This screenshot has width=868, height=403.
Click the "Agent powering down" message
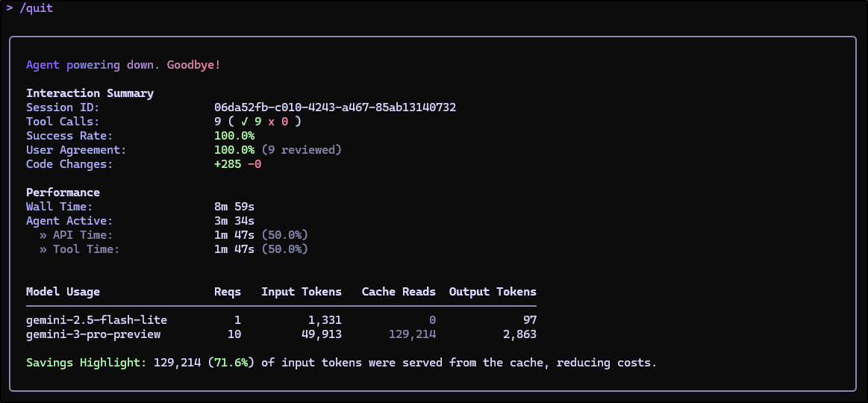click(91, 65)
